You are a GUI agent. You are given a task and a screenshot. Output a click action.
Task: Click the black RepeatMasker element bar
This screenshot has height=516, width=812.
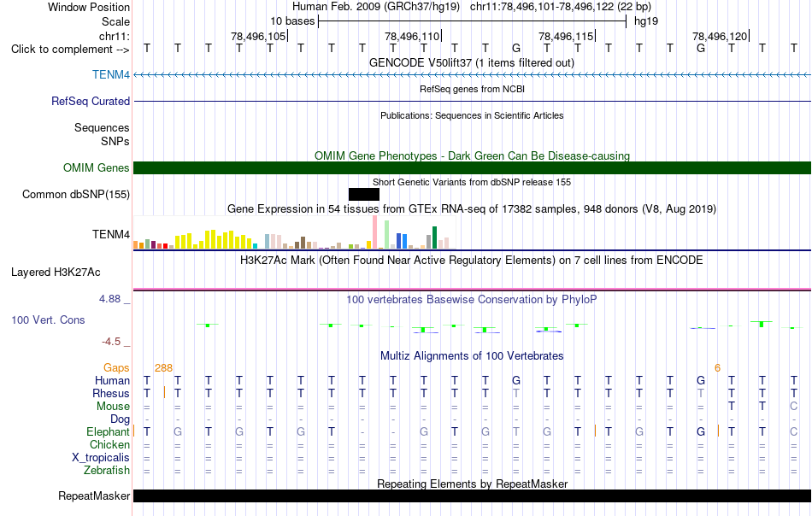click(472, 495)
